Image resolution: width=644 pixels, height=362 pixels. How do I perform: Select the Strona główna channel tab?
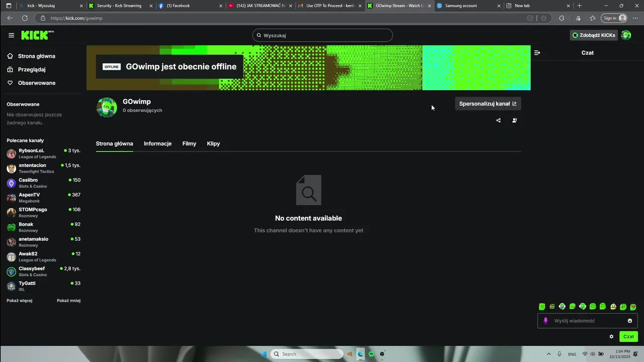tap(114, 144)
